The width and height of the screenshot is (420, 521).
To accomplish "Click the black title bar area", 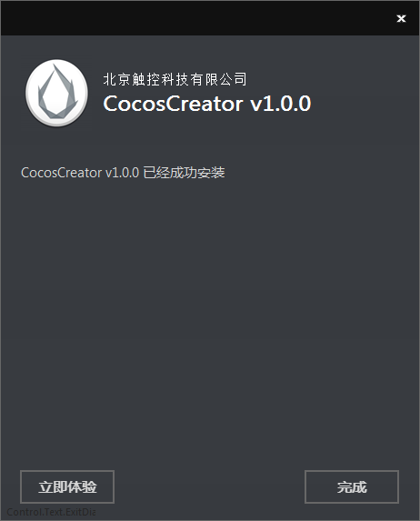I will pyautogui.click(x=199, y=18).
